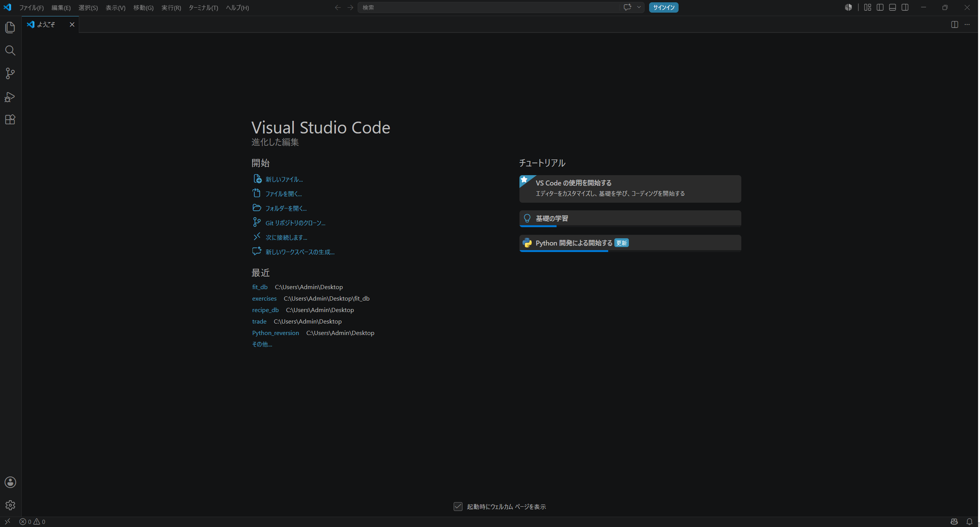Click the 基礎の学習 progress bar
The image size is (980, 527).
630,226
